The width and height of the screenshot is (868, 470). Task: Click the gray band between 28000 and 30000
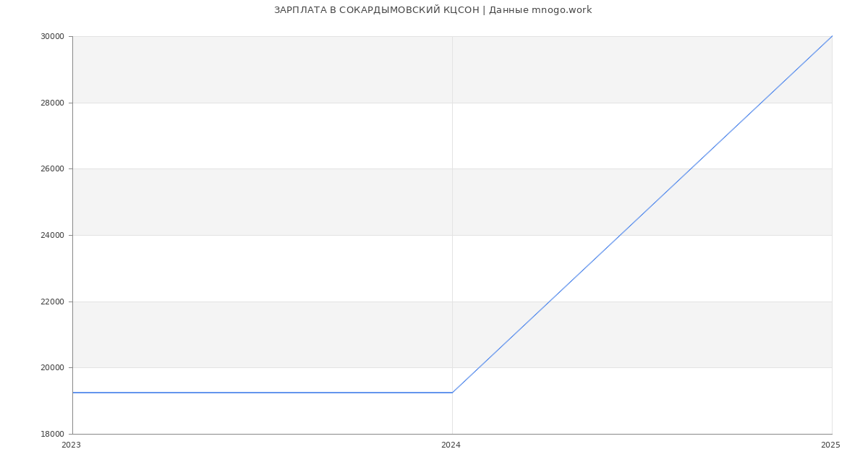click(x=452, y=69)
